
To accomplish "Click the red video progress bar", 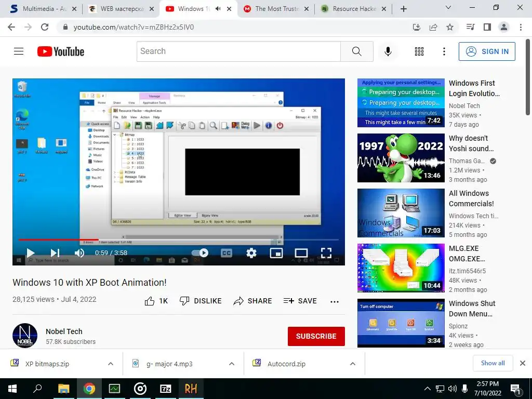I will (x=58, y=240).
